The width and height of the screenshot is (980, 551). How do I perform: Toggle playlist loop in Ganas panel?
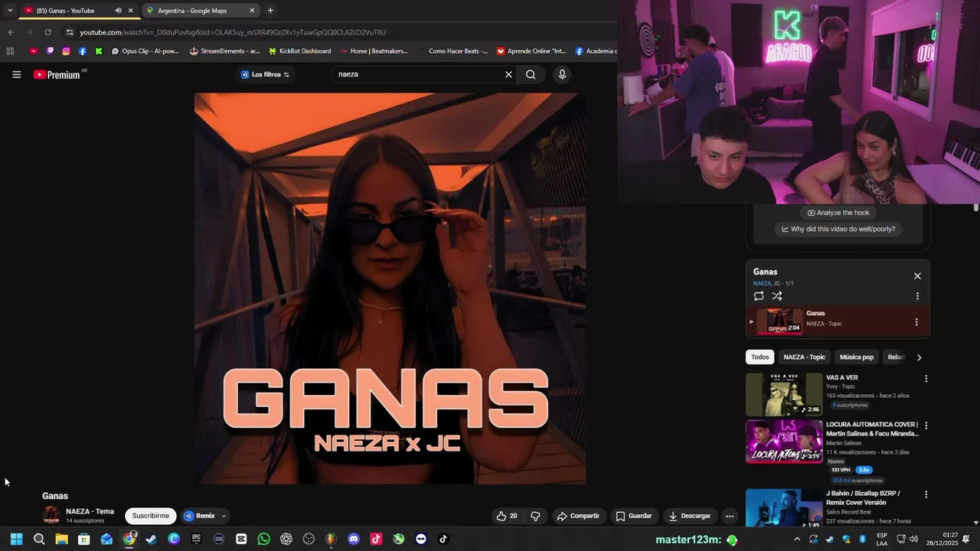pos(759,296)
